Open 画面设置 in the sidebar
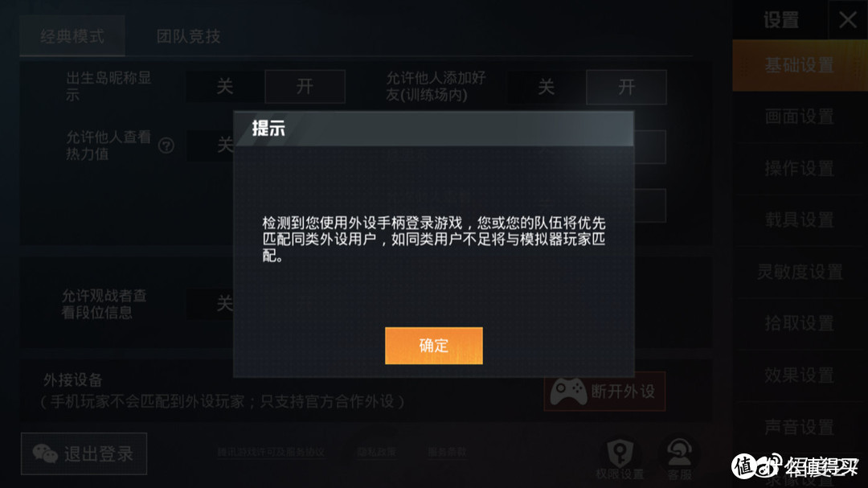Image resolution: width=868 pixels, height=488 pixels. (x=800, y=117)
